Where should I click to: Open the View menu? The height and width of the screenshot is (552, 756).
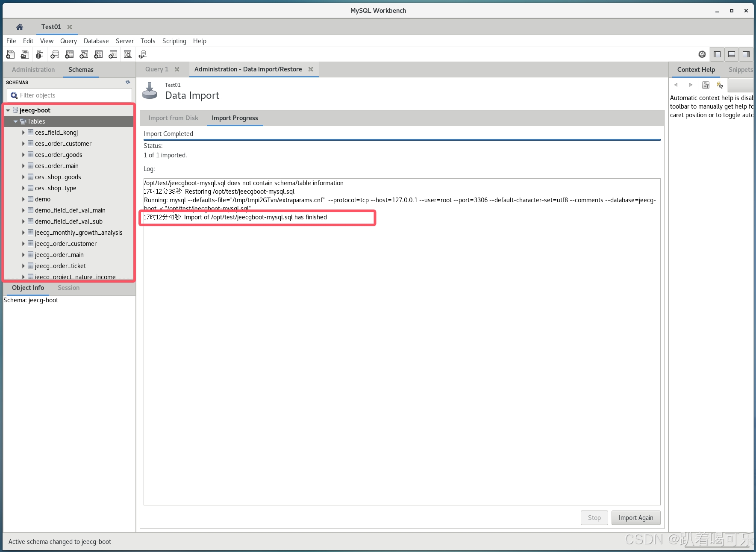(47, 41)
